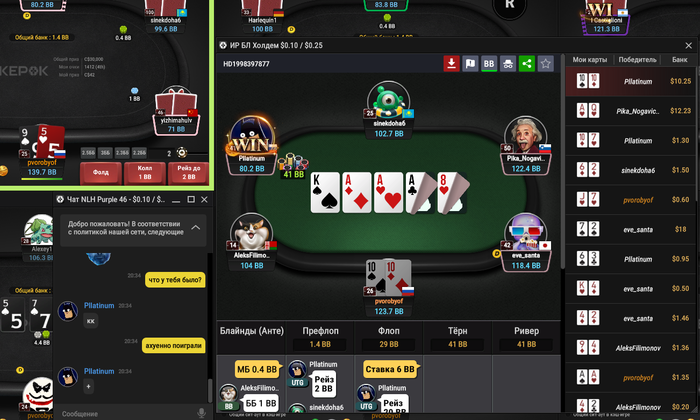Select the Победитель column header
The height and width of the screenshot is (420, 700).
click(637, 59)
